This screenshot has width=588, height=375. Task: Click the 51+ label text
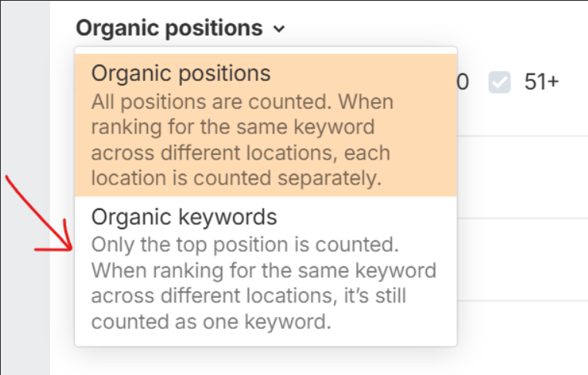tap(541, 83)
